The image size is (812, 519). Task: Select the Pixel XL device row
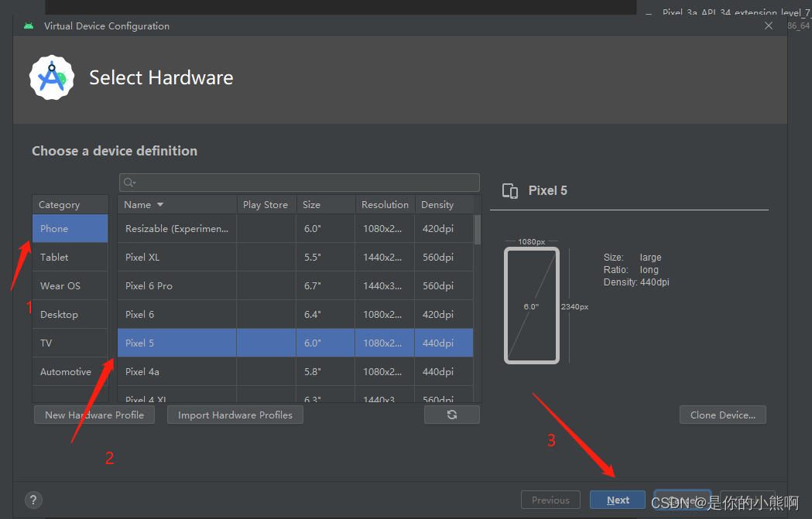coord(295,257)
